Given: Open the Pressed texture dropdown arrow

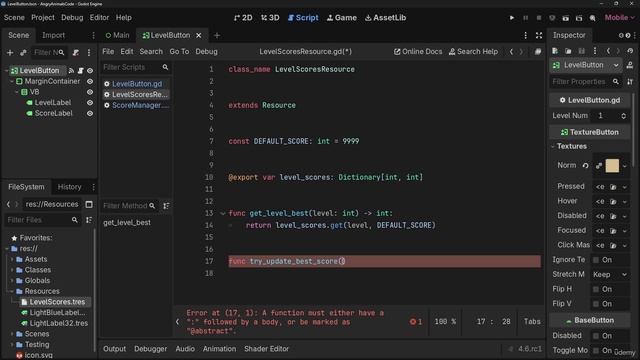Looking at the screenshot, I should [624, 187].
